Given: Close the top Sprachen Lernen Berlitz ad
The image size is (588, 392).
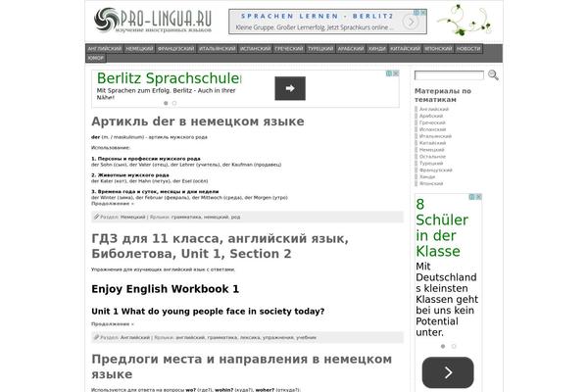Looking at the screenshot, I should point(423,13).
